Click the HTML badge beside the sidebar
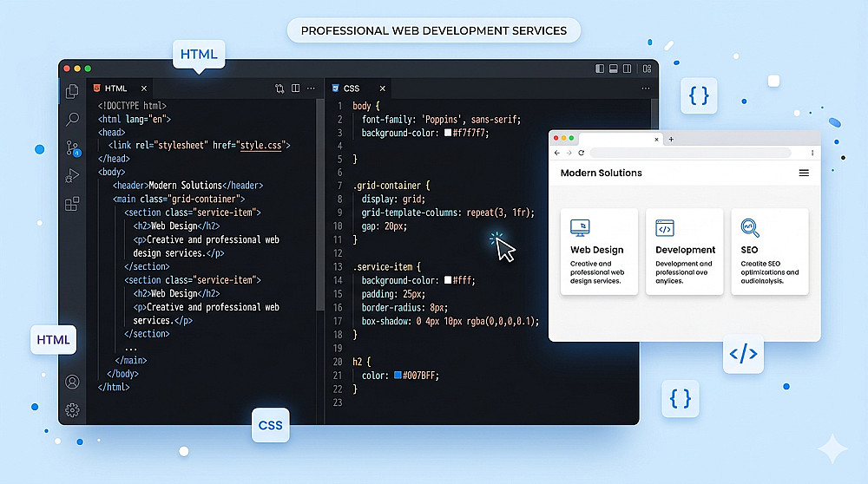The width and height of the screenshot is (868, 484). pos(53,340)
